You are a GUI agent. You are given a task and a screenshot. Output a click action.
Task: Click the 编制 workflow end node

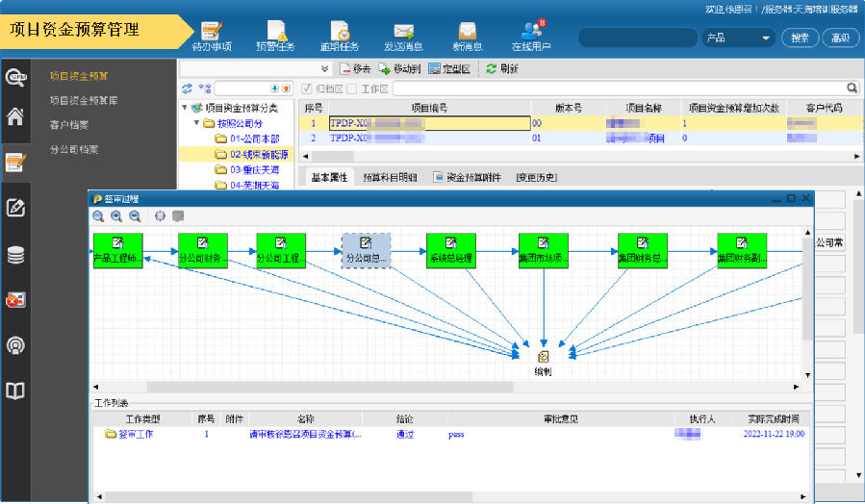click(543, 357)
